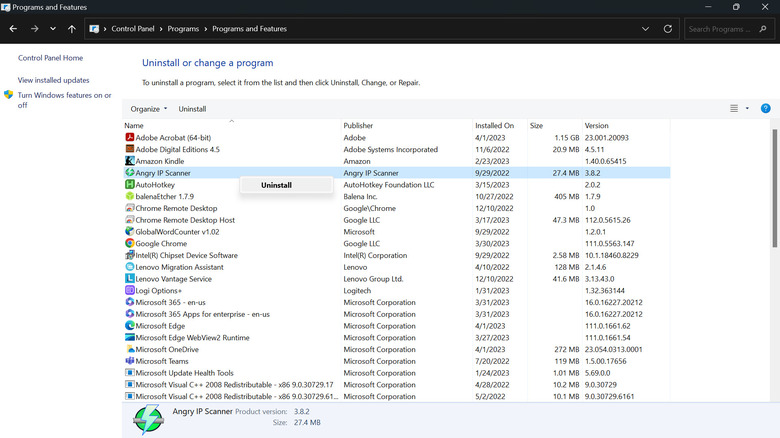Screen dimensions: 780x438
Task: Sort programs by Installed On column
Action: [494, 125]
